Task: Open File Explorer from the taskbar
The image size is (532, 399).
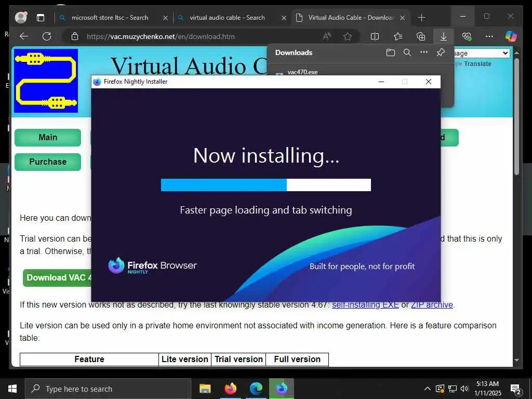Action: tap(205, 389)
